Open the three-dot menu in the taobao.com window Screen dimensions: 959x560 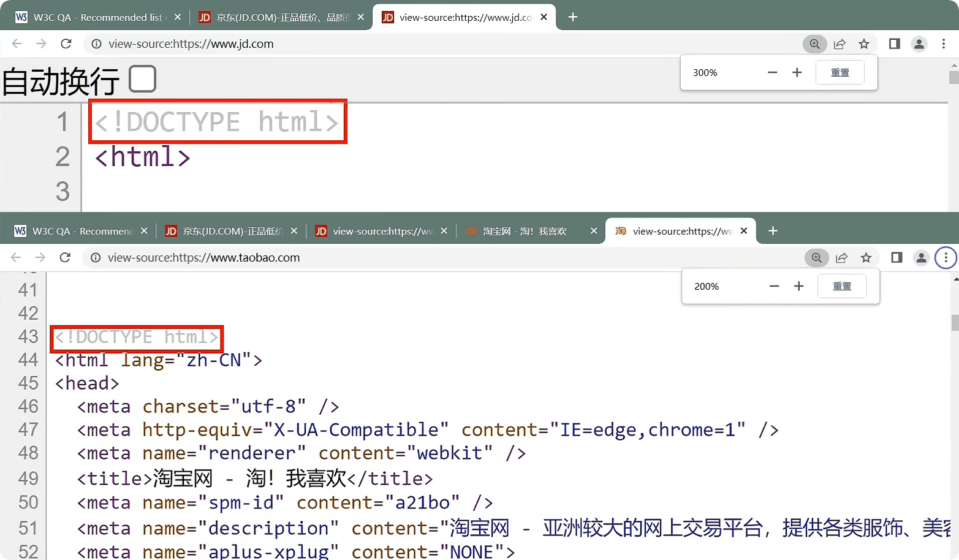tap(946, 258)
